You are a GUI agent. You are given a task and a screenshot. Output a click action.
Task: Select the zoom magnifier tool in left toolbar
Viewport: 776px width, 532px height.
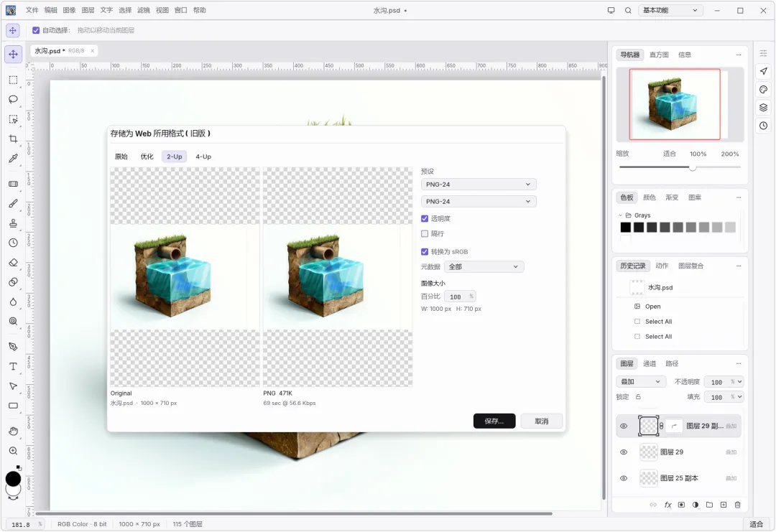click(x=14, y=451)
